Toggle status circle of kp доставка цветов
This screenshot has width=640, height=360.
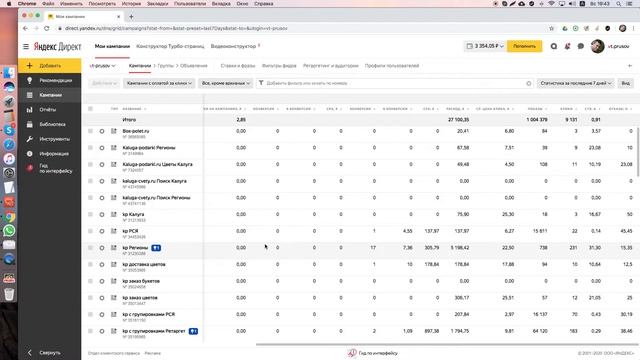point(102,264)
